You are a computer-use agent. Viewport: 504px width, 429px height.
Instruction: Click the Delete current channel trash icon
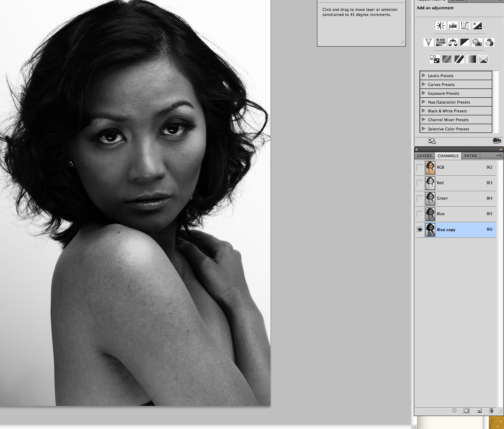491,411
